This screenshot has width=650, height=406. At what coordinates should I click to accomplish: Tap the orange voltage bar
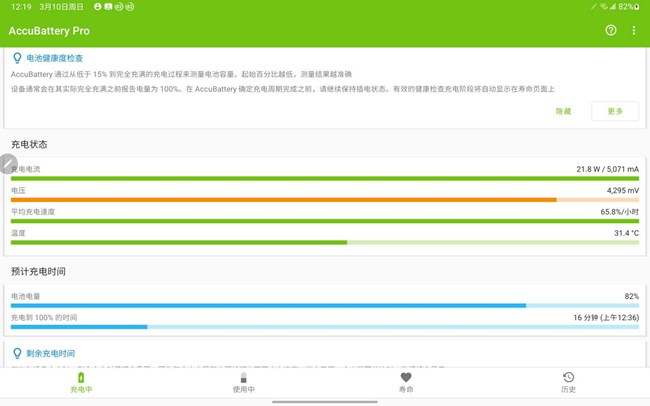pyautogui.click(x=325, y=200)
